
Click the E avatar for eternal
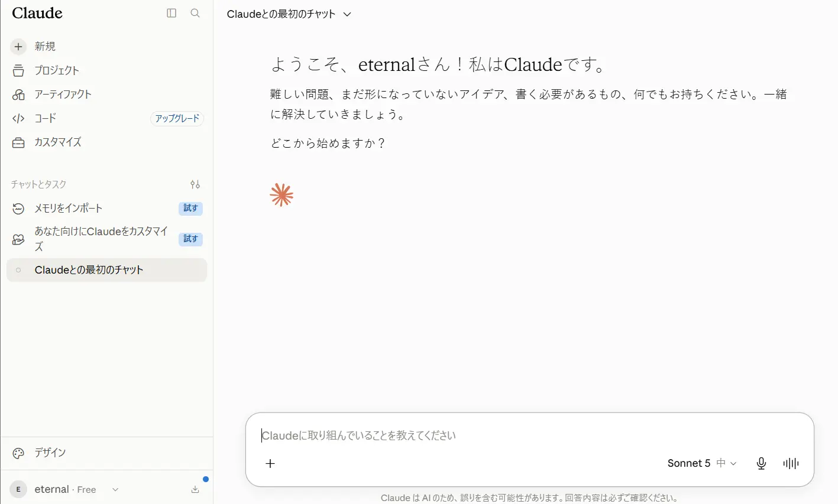pos(18,489)
